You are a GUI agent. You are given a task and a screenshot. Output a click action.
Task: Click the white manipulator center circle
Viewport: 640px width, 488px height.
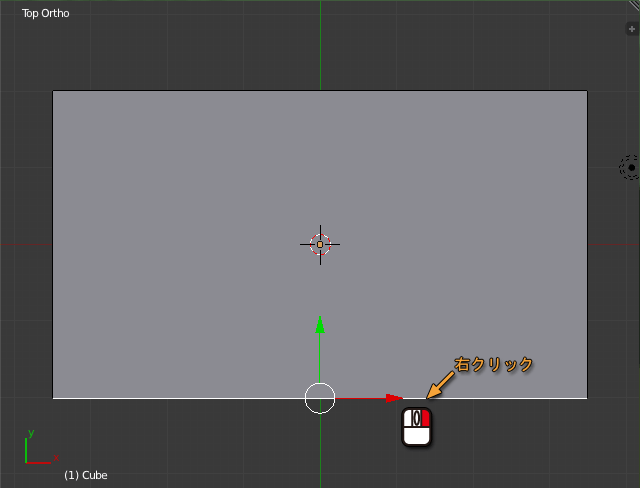pyautogui.click(x=320, y=398)
